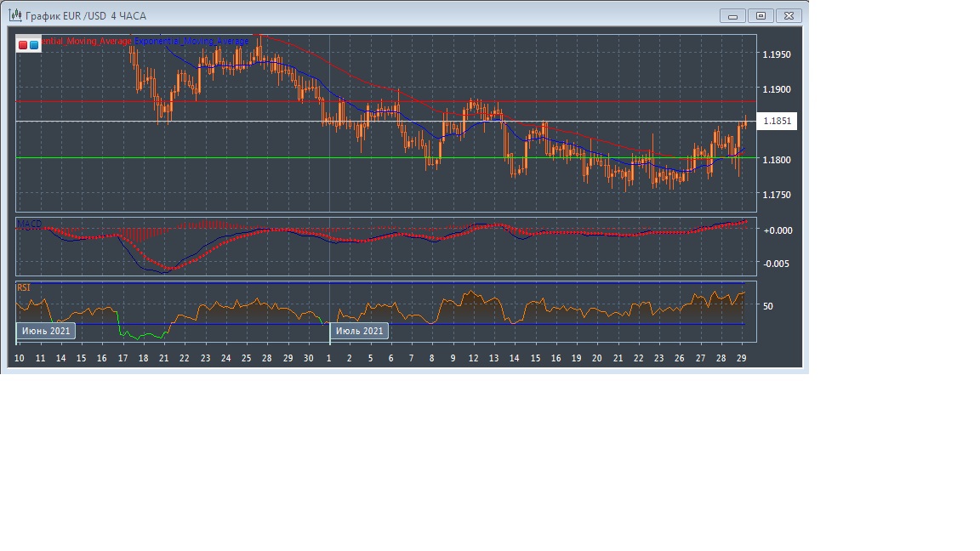Viewport: 980px width, 551px height.
Task: Click the MACD indicator label
Action: pyautogui.click(x=30, y=224)
